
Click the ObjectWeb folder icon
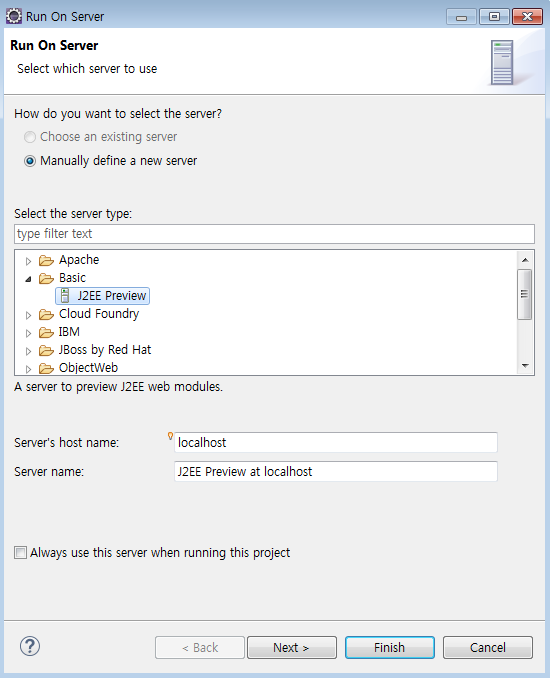(46, 368)
